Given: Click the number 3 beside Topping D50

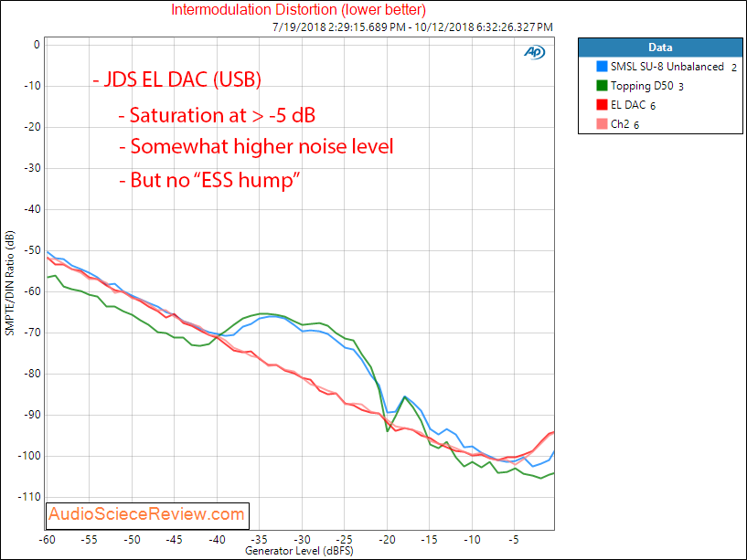Looking at the screenshot, I should point(681,87).
